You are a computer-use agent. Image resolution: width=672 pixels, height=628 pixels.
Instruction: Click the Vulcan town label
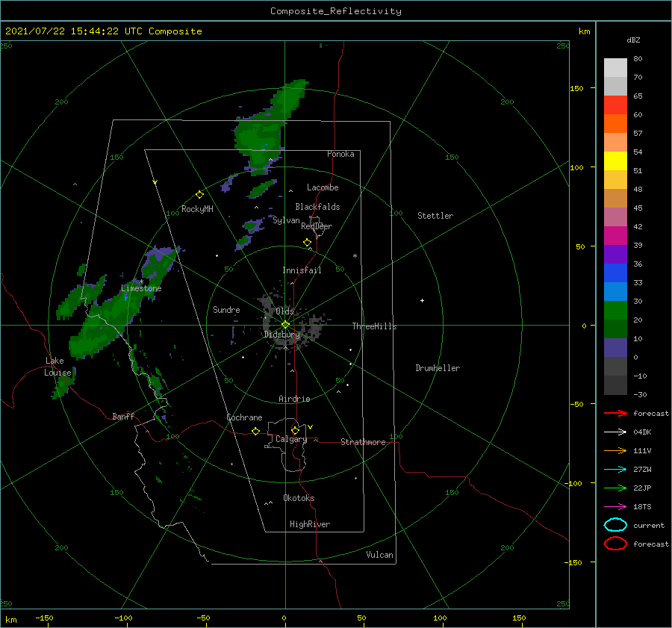pos(380,555)
